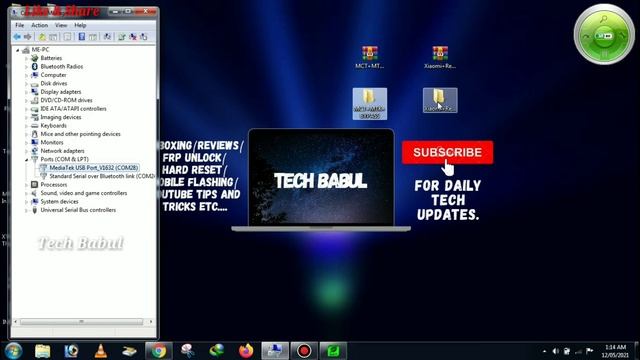Click Update driver software toolbar icon
This screenshot has width=640, height=360.
click(x=122, y=37)
